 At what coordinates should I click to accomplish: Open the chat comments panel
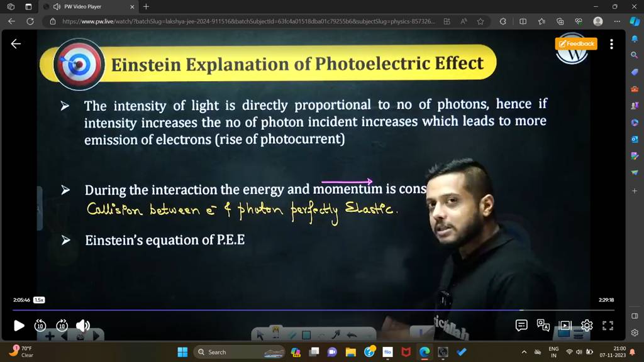coord(521,325)
